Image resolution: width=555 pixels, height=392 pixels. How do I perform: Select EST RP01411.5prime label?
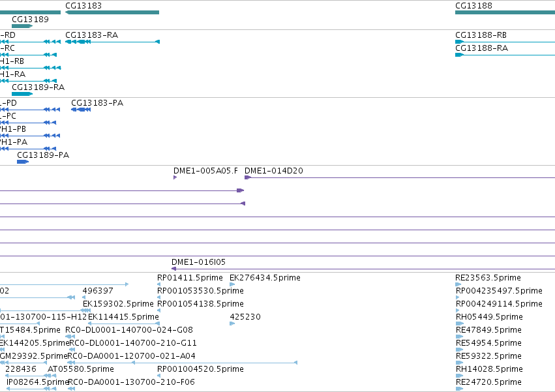click(x=190, y=278)
